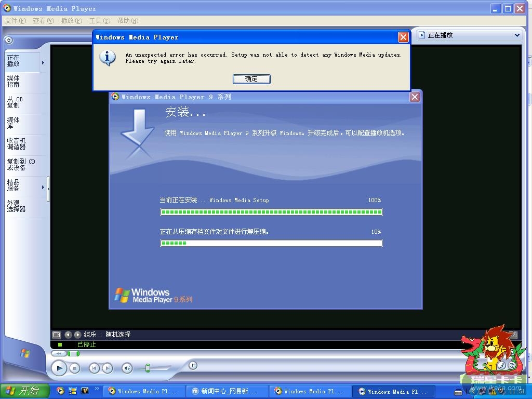Expand the arrow beside 精品服务 tab
Screen dimensions: 532x399
[x=43, y=187]
